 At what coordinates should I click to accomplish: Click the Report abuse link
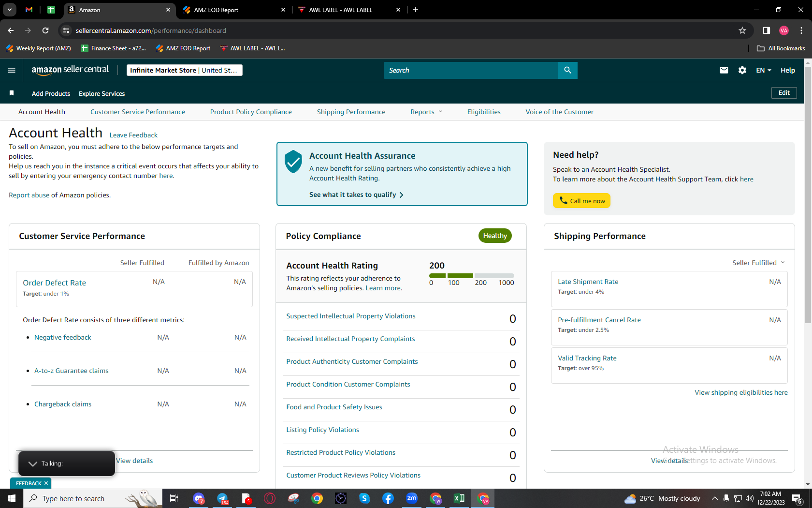(x=29, y=195)
